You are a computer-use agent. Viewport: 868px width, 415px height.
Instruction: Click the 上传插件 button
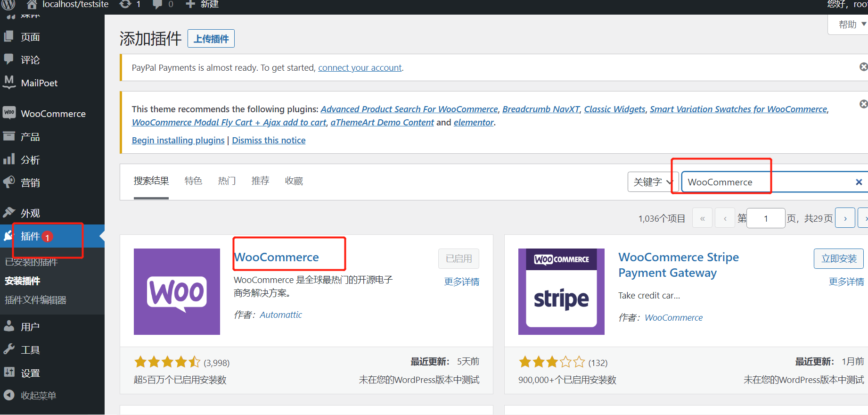(211, 39)
